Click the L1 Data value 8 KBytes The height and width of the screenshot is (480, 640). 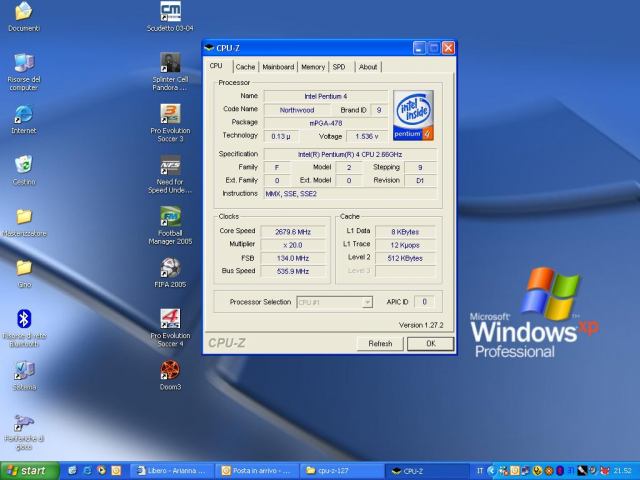(405, 232)
